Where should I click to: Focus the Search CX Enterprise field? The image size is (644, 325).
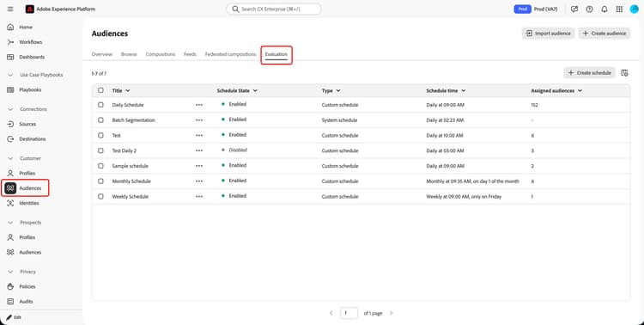[274, 9]
